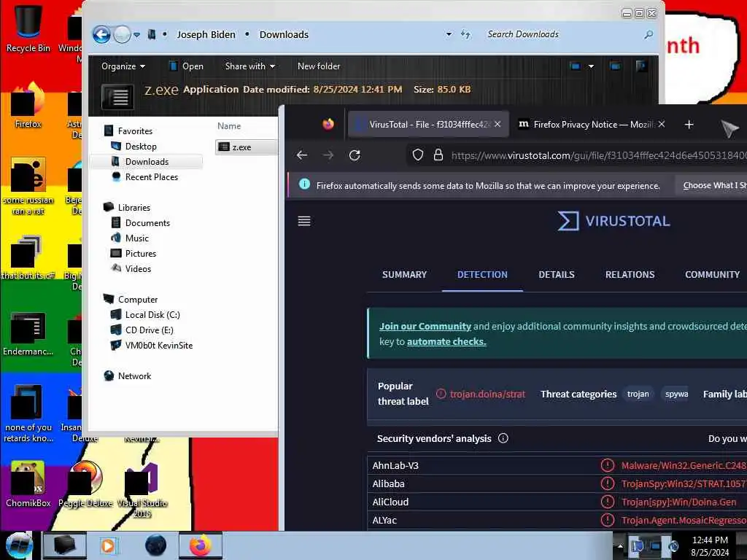
Task: Toggle the preview pane icon in Explorer
Action: (x=615, y=66)
